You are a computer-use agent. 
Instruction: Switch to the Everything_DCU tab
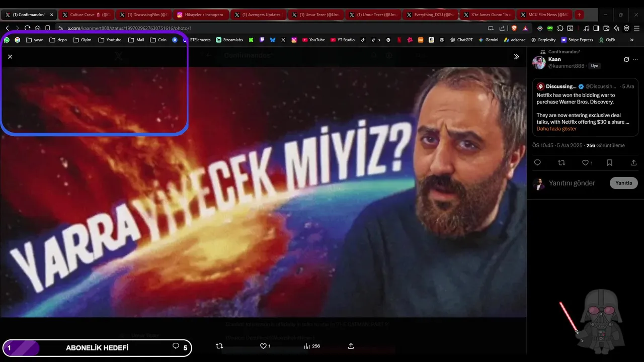click(x=430, y=15)
